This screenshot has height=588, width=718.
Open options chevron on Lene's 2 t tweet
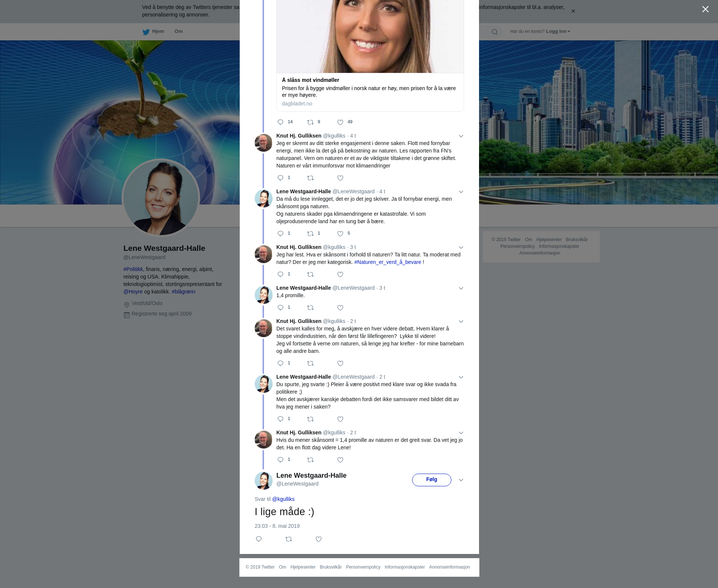point(461,377)
